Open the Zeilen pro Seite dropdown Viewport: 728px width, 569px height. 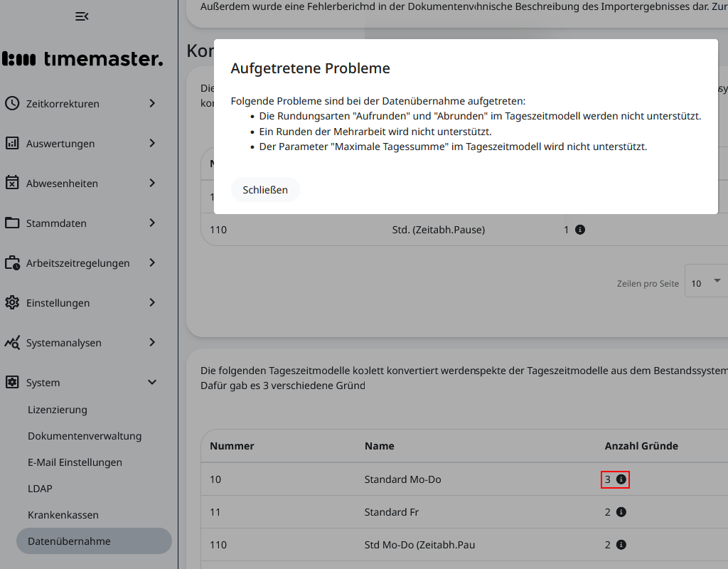point(706,282)
